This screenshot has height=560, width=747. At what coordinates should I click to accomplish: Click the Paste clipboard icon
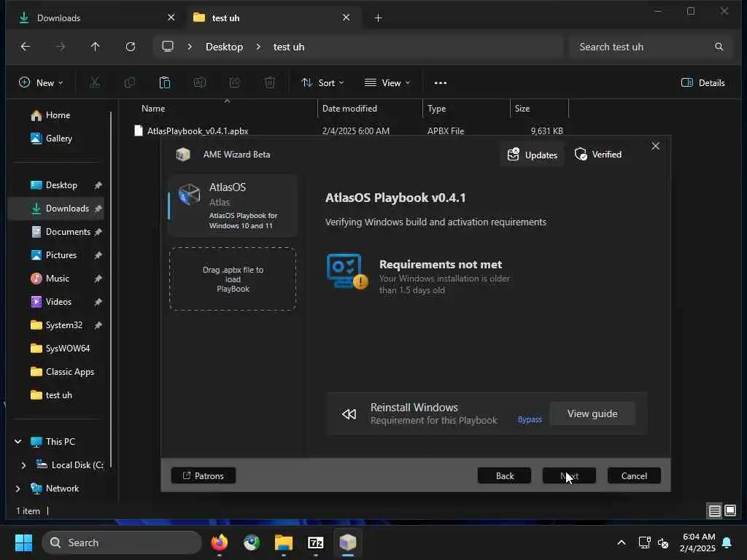click(x=165, y=83)
